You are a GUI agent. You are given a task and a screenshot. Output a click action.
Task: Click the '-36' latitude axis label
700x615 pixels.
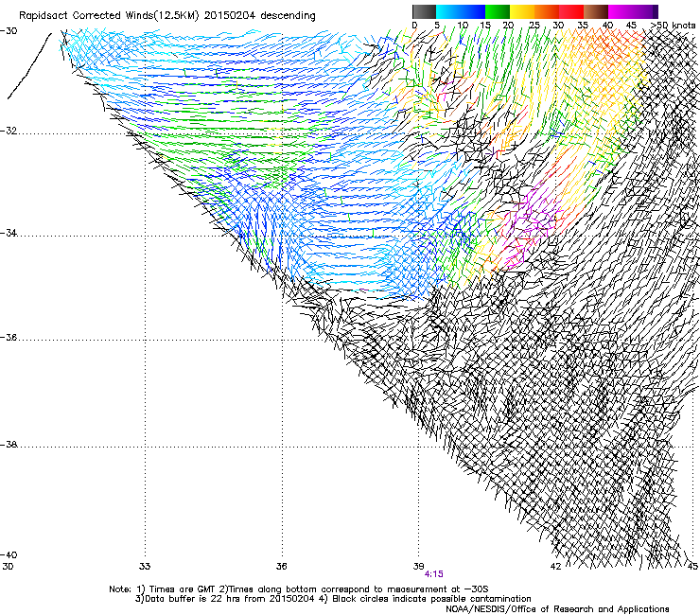tap(9, 338)
